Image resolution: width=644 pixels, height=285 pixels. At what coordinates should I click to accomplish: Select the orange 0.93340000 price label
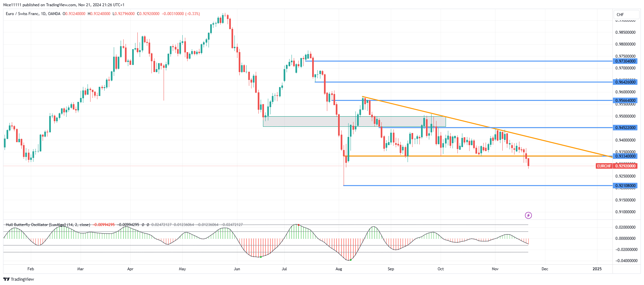tap(625, 156)
